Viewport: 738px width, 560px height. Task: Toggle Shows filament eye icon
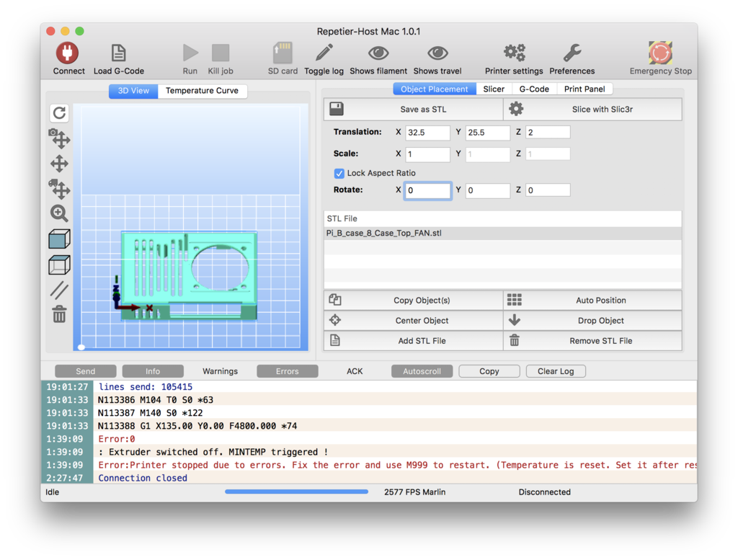pyautogui.click(x=378, y=53)
